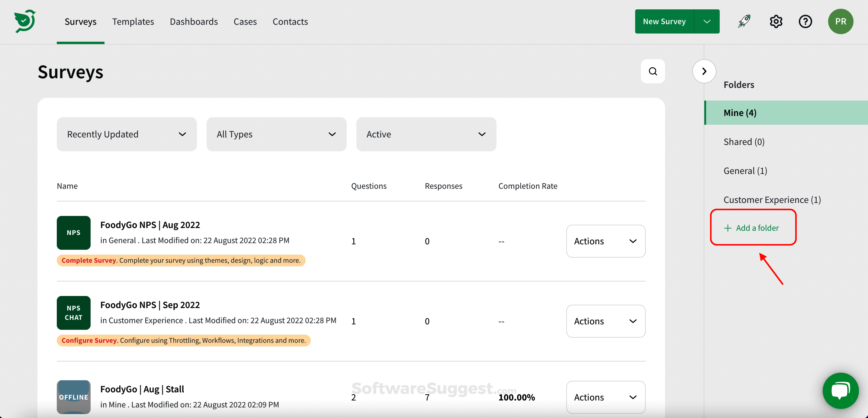Open the survey search icon
The width and height of the screenshot is (868, 418).
[653, 71]
